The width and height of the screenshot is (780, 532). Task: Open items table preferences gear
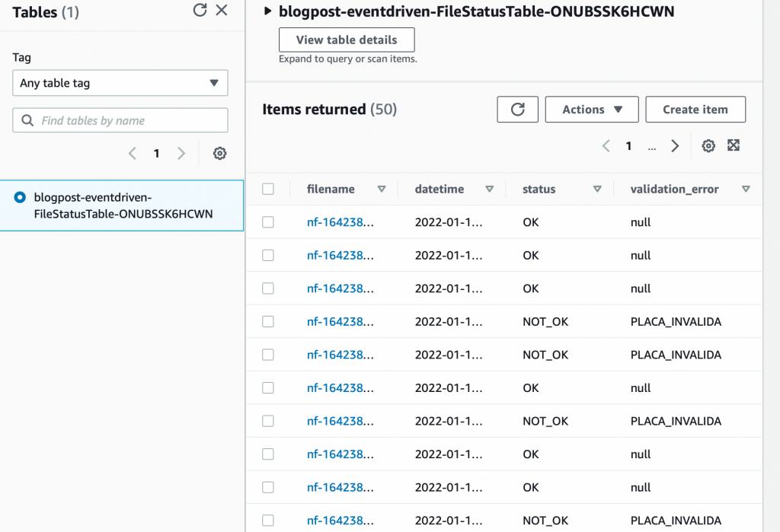tap(708, 146)
